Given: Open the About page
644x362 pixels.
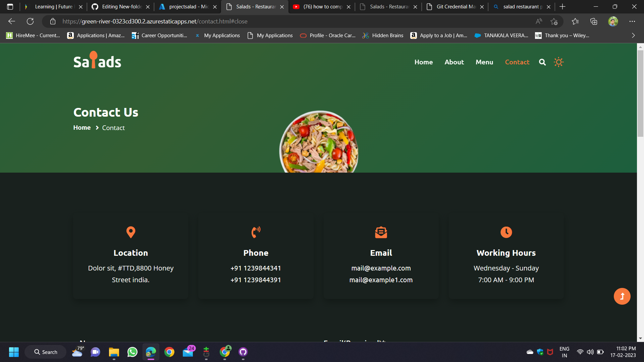Looking at the screenshot, I should [454, 62].
